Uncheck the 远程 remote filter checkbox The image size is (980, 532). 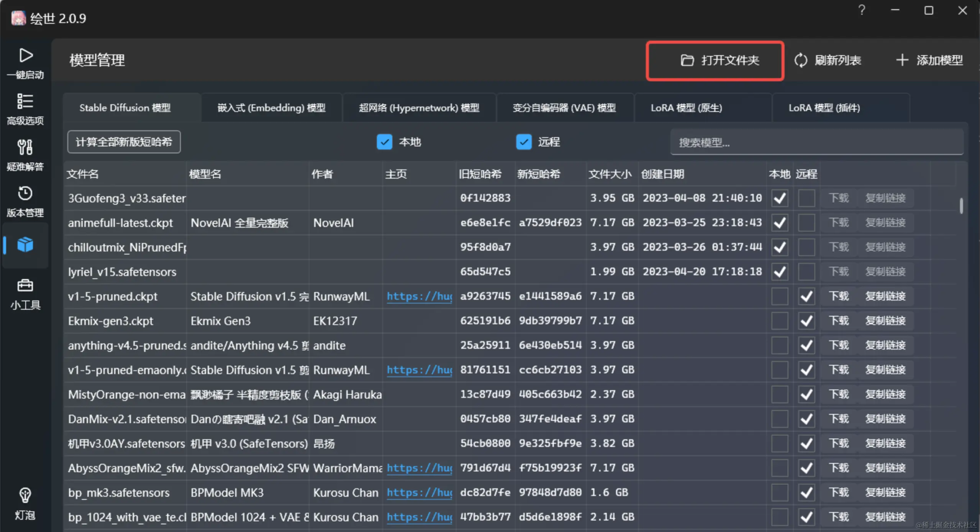(524, 142)
